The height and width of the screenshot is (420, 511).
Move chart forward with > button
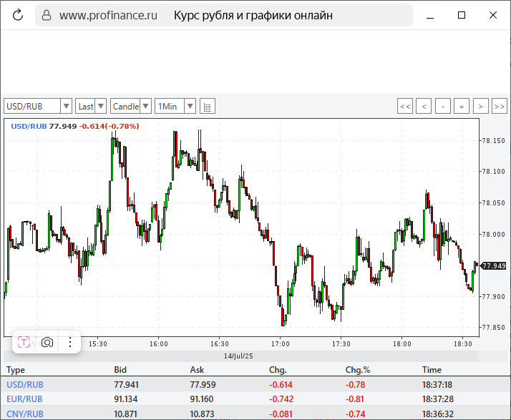(481, 106)
